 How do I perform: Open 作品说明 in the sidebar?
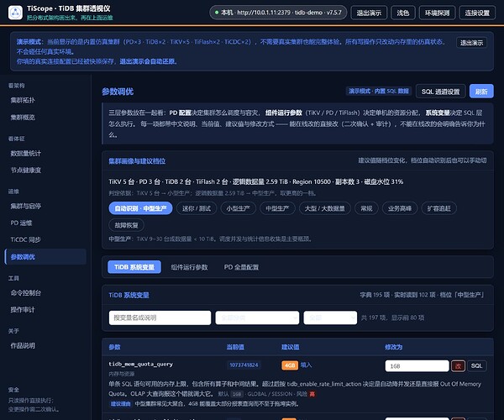click(x=23, y=345)
